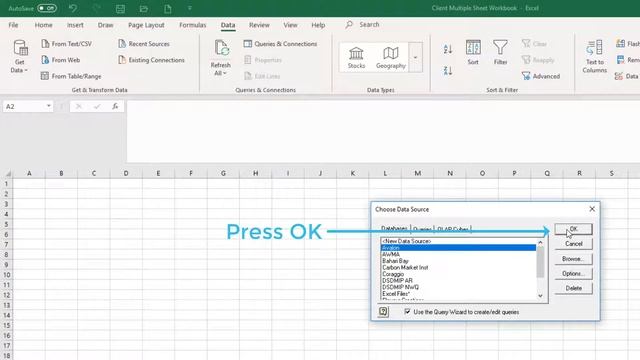Switch to the Draw tab
This screenshot has width=640, height=360.
pos(105,25)
